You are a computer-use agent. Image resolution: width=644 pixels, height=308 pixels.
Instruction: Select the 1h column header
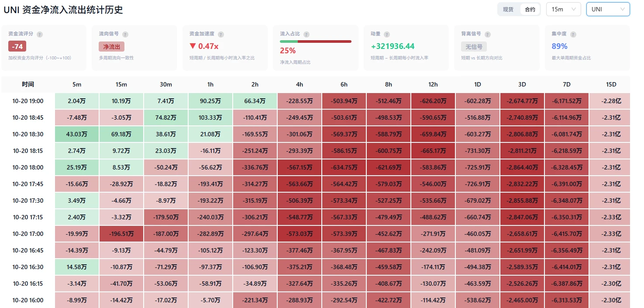point(210,84)
